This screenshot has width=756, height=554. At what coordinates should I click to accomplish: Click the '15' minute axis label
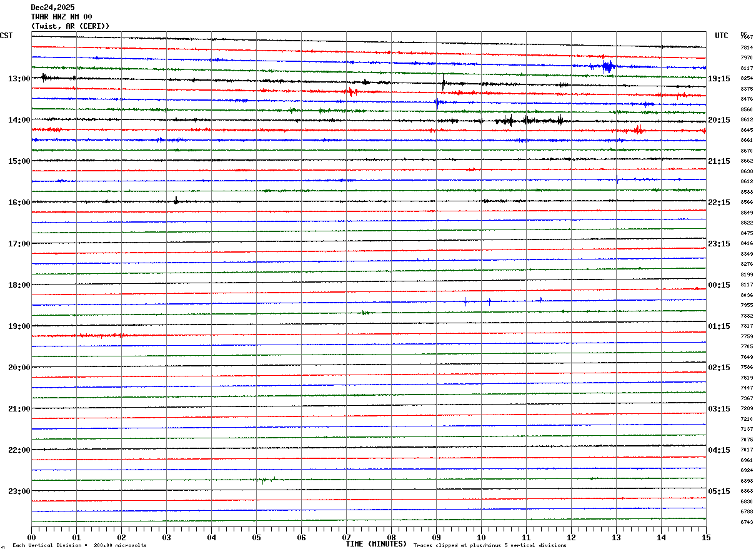click(x=706, y=538)
